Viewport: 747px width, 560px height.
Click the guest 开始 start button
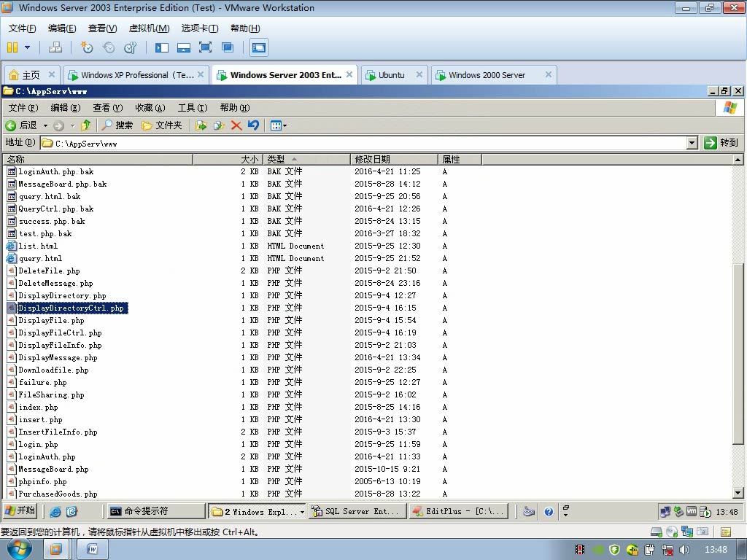pos(20,511)
